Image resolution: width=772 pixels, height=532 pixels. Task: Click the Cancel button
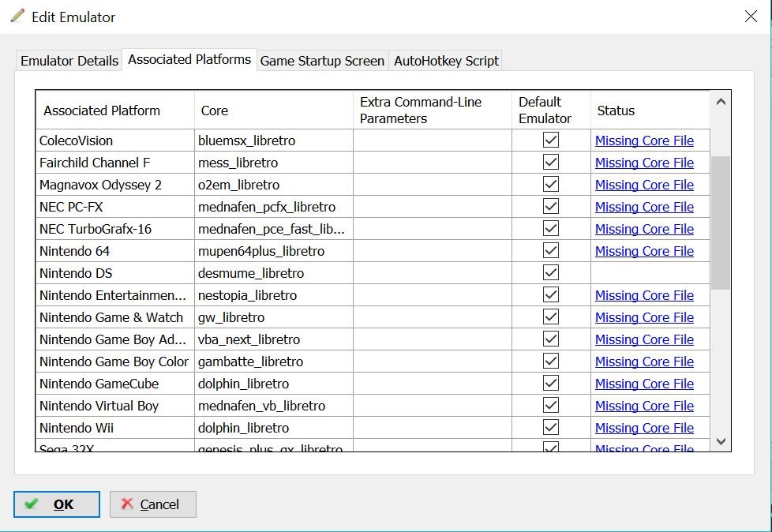click(x=152, y=504)
